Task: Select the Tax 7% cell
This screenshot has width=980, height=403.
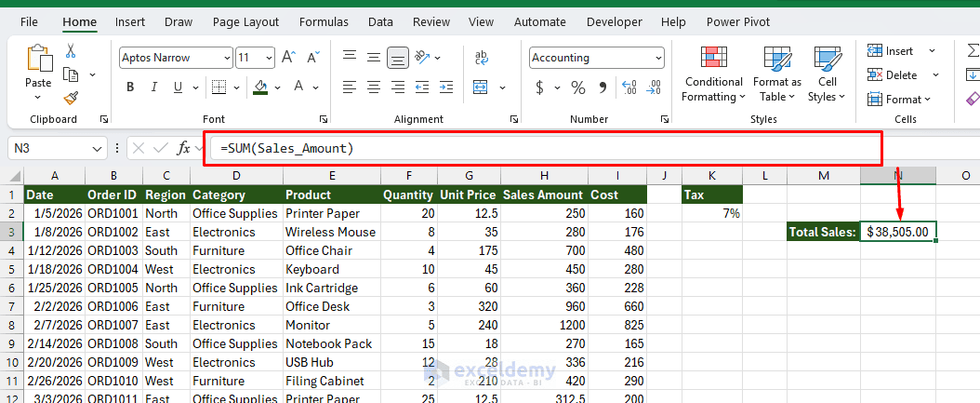Action: tap(712, 213)
